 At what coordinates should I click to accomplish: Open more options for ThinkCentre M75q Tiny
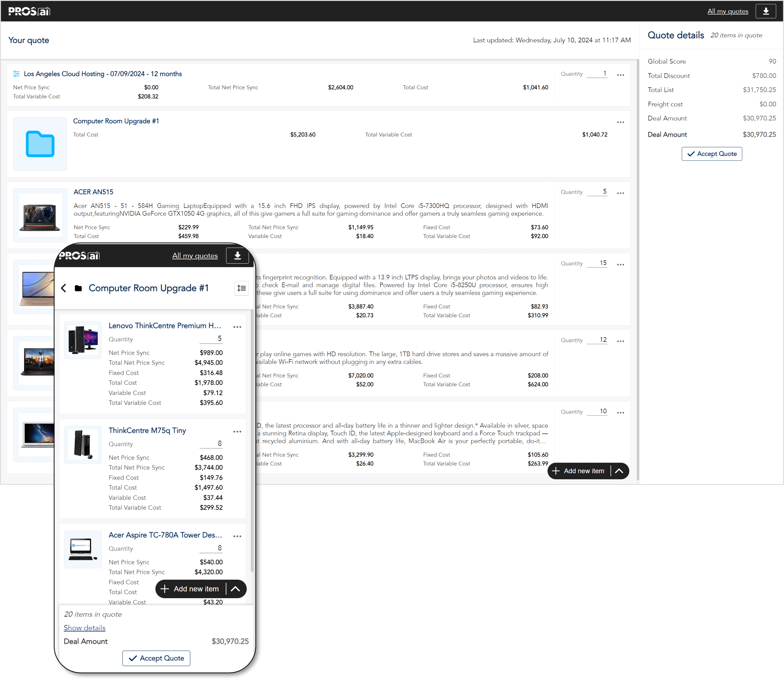click(x=237, y=432)
